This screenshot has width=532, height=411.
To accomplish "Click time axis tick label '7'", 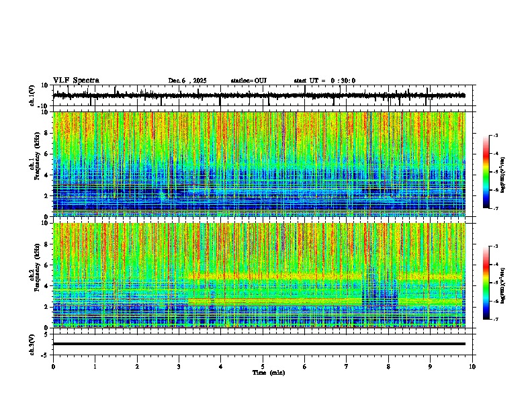I will (347, 367).
